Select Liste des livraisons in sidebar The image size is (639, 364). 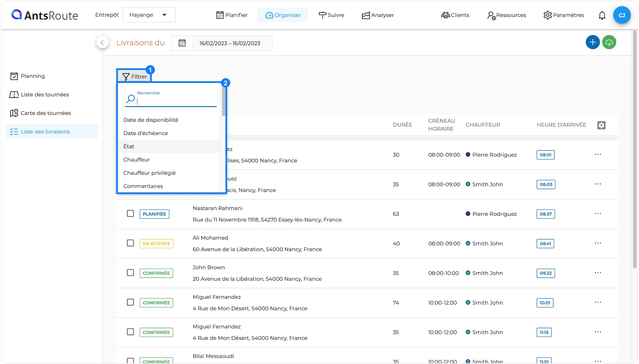(x=52, y=132)
